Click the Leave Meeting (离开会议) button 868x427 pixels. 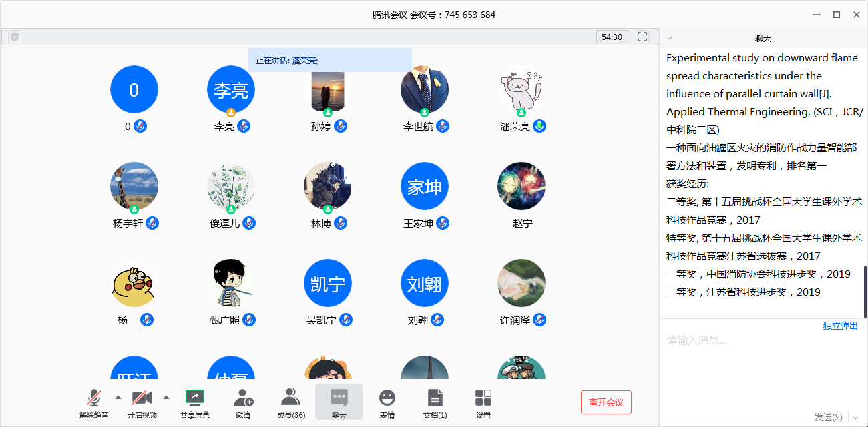(x=606, y=402)
